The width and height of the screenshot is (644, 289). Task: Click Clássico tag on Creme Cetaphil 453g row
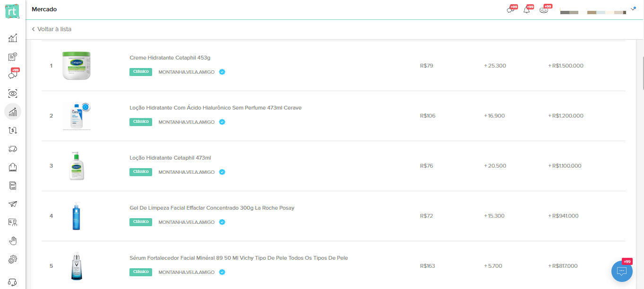coord(141,72)
